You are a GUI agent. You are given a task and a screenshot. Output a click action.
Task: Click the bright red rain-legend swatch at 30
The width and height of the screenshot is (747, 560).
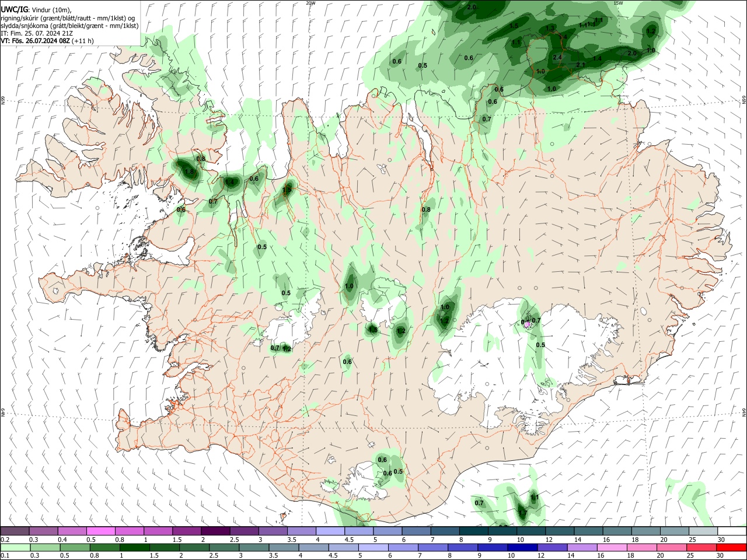click(731, 548)
